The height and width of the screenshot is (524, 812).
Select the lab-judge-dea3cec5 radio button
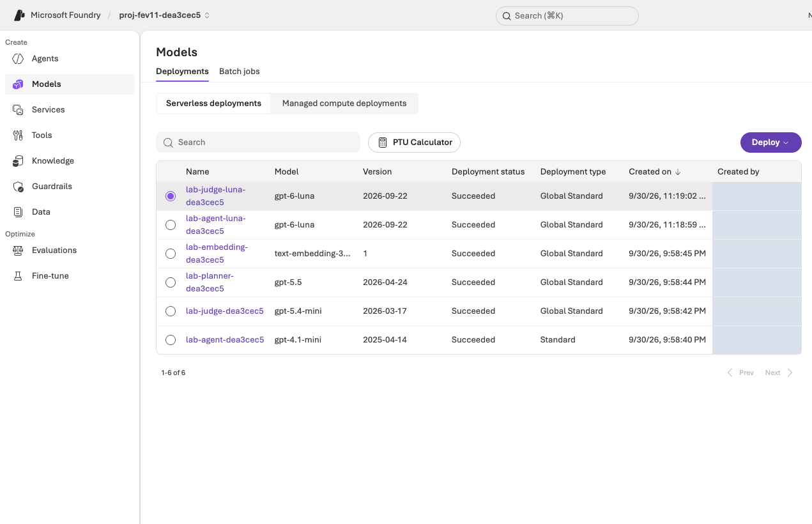click(x=171, y=311)
